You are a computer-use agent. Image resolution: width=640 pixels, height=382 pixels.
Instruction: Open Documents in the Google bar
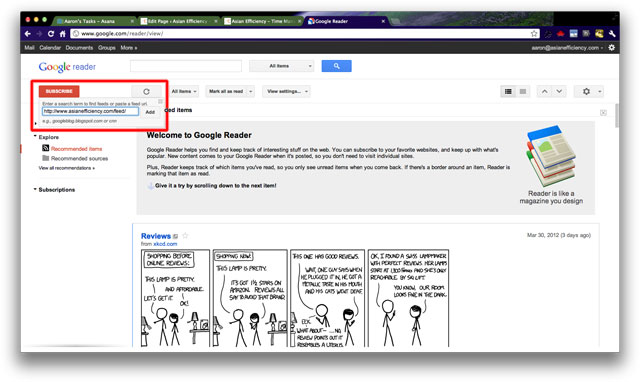click(x=79, y=48)
